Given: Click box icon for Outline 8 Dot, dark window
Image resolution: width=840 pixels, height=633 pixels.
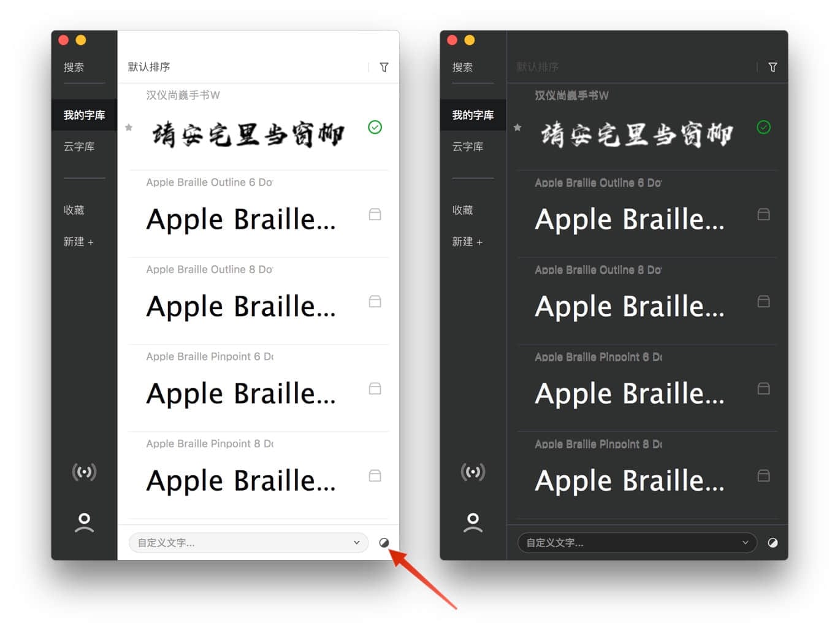Looking at the screenshot, I should 763,301.
